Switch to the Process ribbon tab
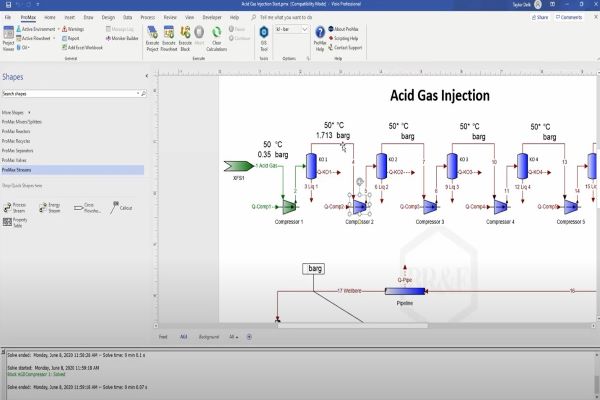 pyautogui.click(x=148, y=17)
